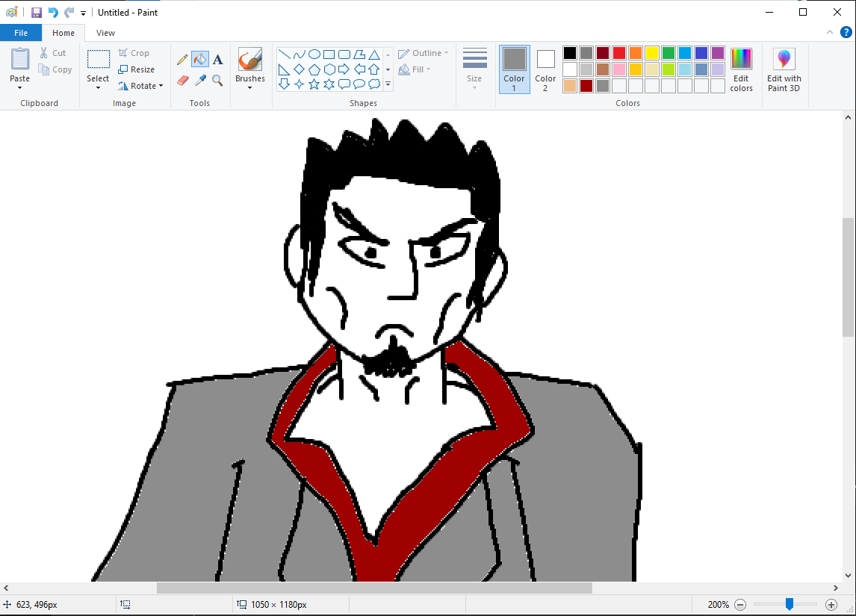Expand the Brushes dropdown arrow
Image resolution: width=856 pixels, height=616 pixels.
click(250, 88)
